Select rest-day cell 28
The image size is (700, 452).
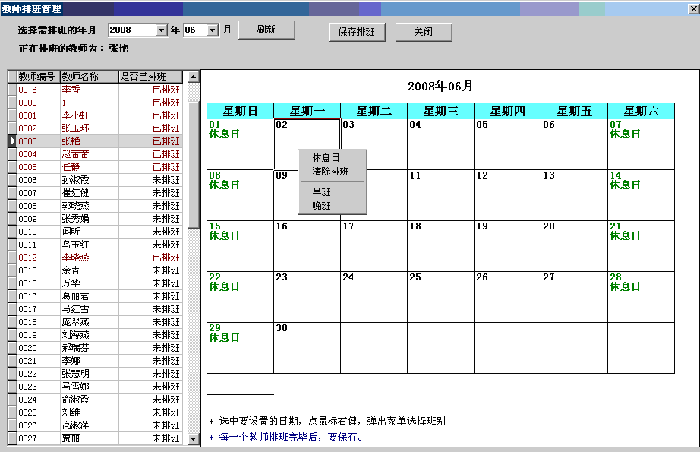[x=641, y=297]
